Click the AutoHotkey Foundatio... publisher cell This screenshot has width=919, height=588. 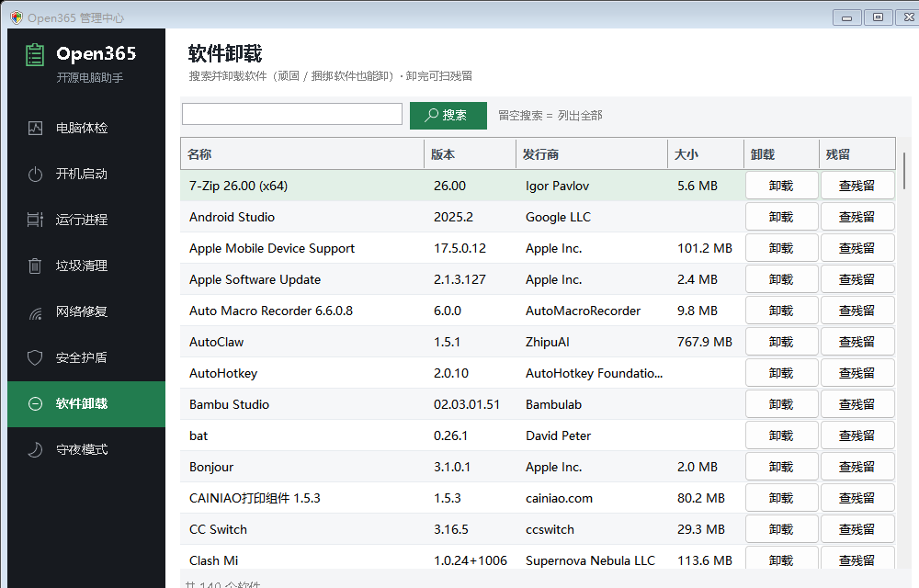coord(594,373)
